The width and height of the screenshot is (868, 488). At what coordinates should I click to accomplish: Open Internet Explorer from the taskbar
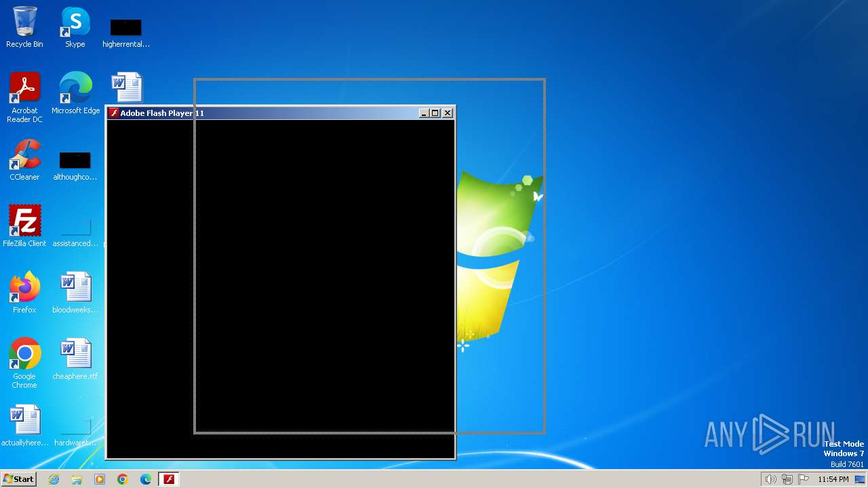(x=54, y=479)
